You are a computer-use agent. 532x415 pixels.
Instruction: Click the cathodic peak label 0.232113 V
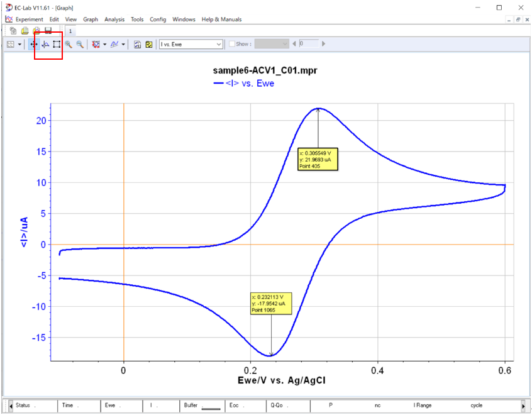(x=271, y=304)
